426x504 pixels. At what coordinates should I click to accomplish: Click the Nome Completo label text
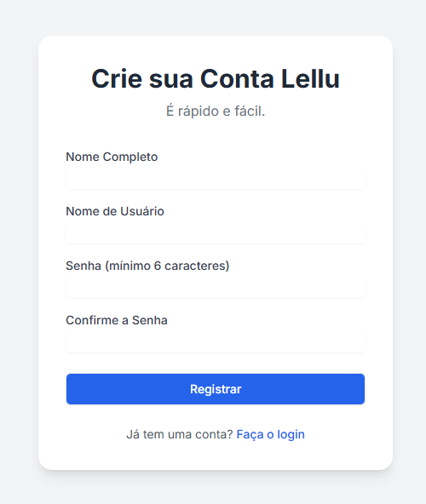coord(112,157)
